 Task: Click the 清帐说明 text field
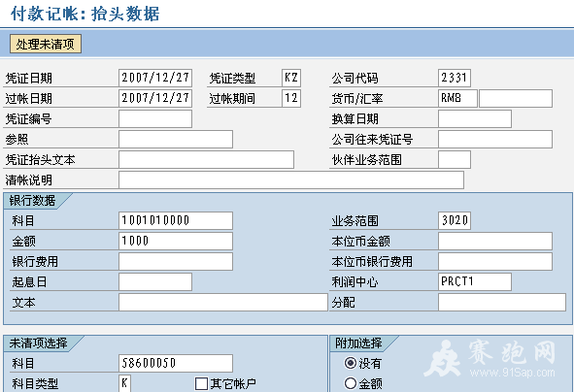[291, 180]
